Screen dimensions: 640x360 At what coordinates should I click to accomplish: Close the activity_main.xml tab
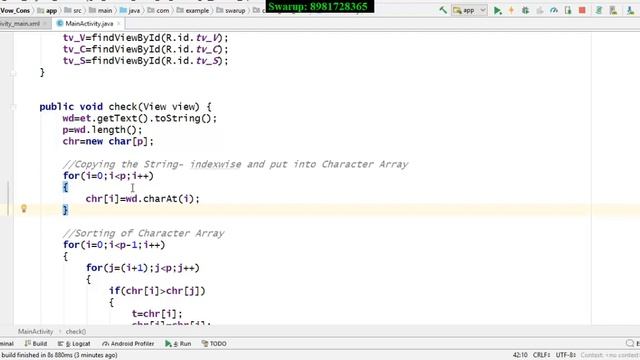point(45,24)
